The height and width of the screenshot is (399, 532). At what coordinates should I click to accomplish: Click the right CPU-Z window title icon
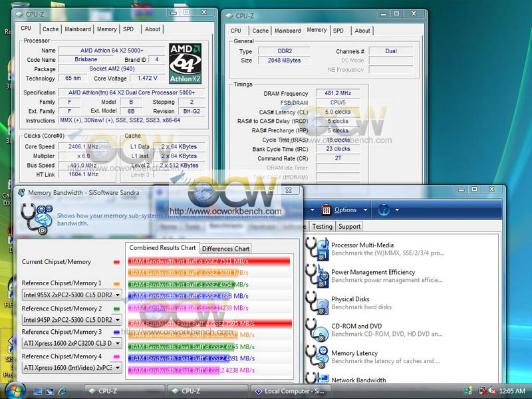pyautogui.click(x=229, y=15)
